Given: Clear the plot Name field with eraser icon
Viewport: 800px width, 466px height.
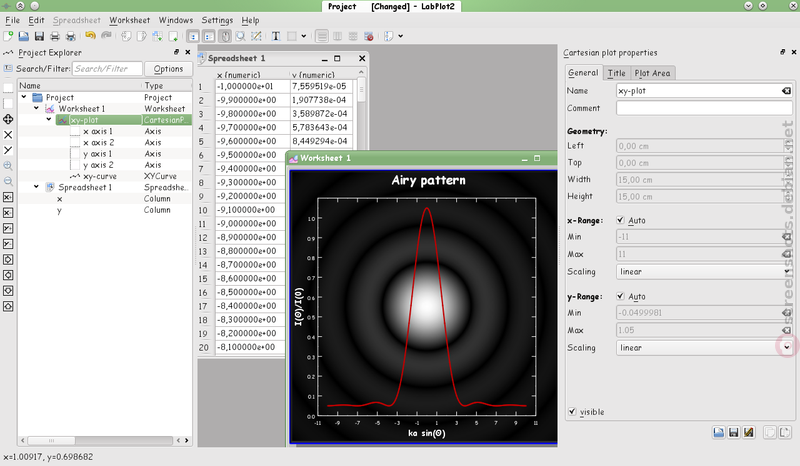Looking at the screenshot, I should coord(786,91).
